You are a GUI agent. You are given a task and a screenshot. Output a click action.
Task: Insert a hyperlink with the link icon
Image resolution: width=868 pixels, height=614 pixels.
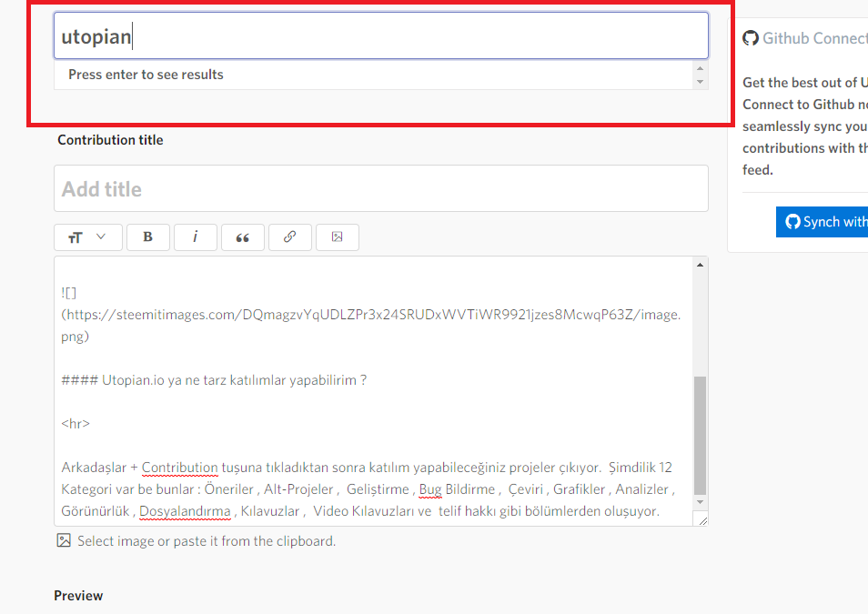(x=289, y=237)
